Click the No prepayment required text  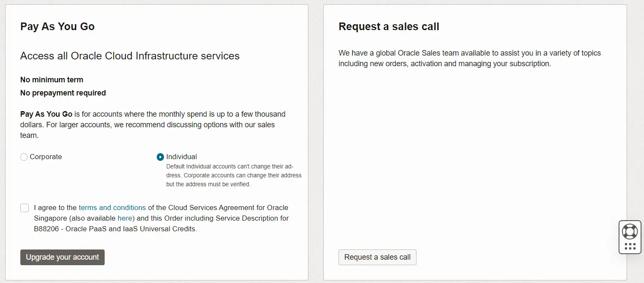[x=63, y=93]
